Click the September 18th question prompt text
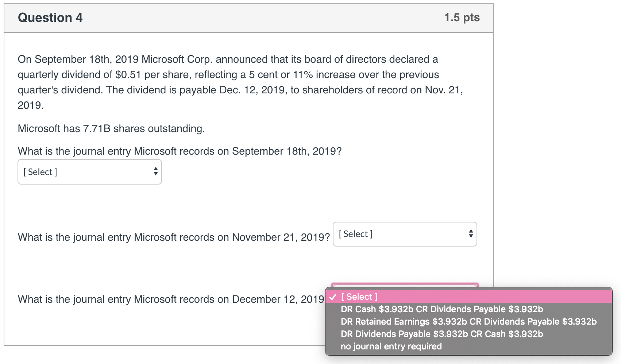The image size is (621, 364). pos(180,151)
